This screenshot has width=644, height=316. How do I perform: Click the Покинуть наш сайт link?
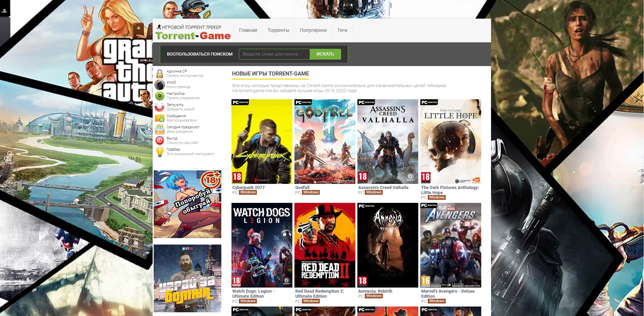coord(183,143)
